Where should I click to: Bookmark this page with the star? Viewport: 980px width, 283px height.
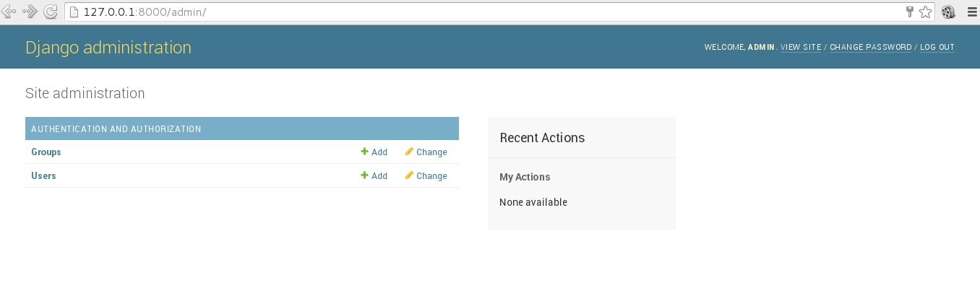pyautogui.click(x=925, y=12)
